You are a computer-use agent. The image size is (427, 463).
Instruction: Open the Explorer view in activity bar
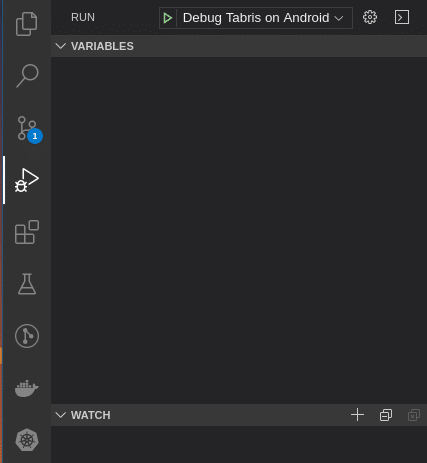tap(27, 24)
